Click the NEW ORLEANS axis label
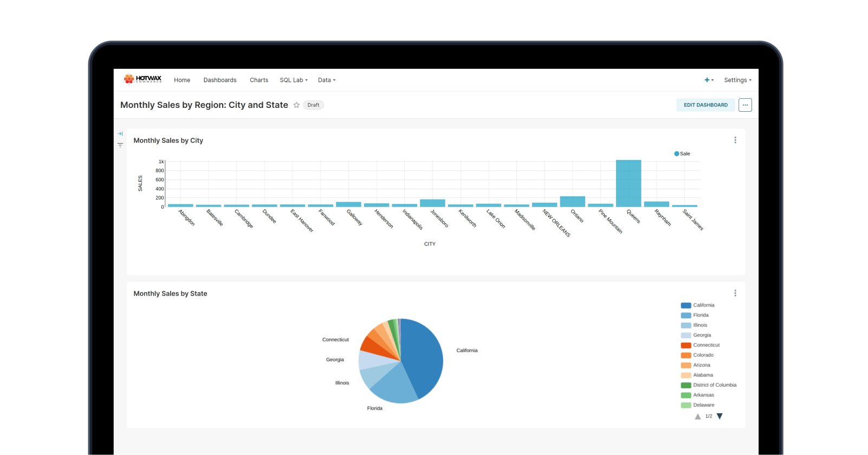Viewport: 868px width, 455px height. (x=556, y=223)
